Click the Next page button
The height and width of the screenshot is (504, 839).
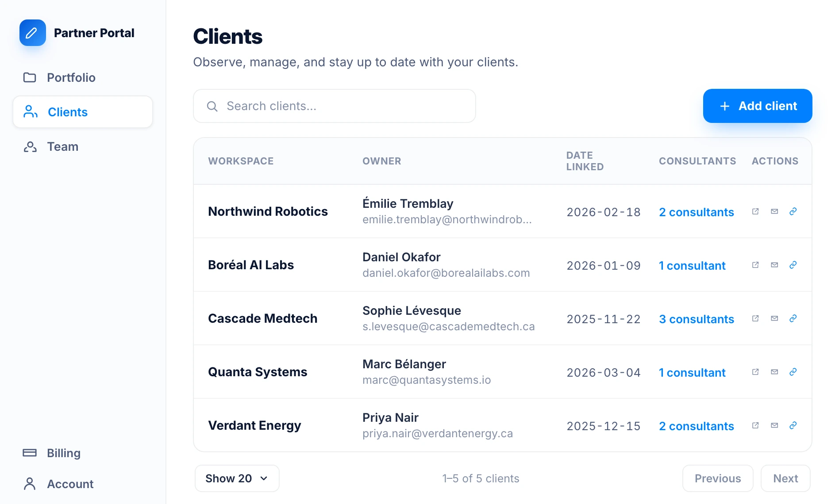(x=785, y=478)
